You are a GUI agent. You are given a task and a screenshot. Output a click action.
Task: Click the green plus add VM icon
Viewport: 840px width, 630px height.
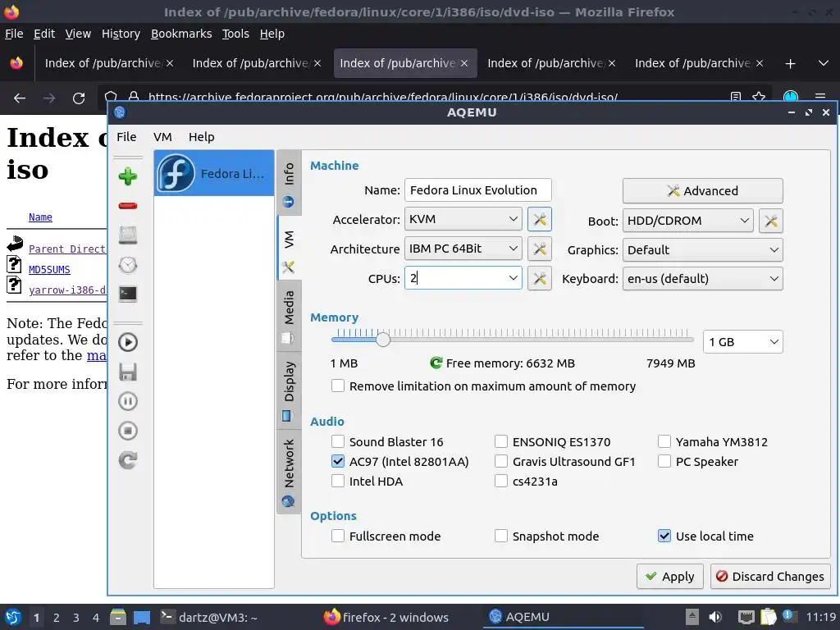[127, 176]
